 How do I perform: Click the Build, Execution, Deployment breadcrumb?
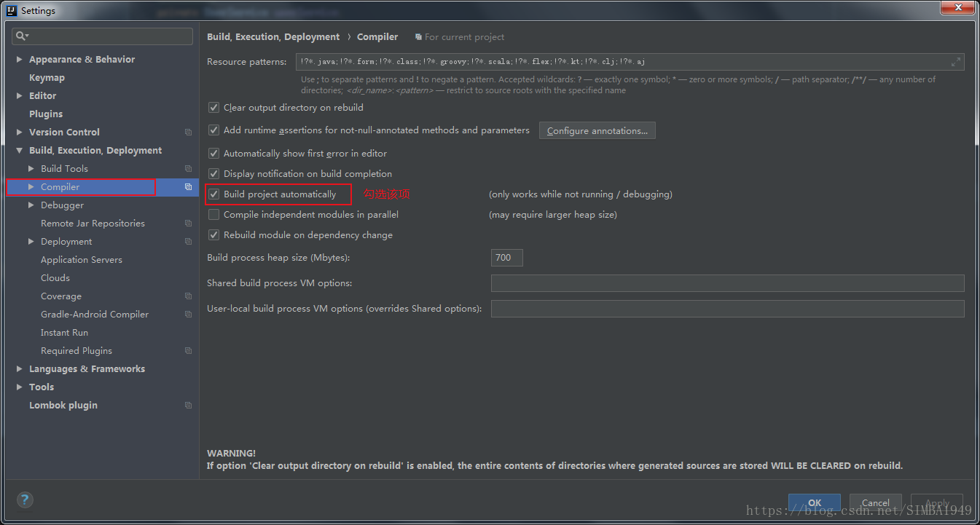point(273,37)
